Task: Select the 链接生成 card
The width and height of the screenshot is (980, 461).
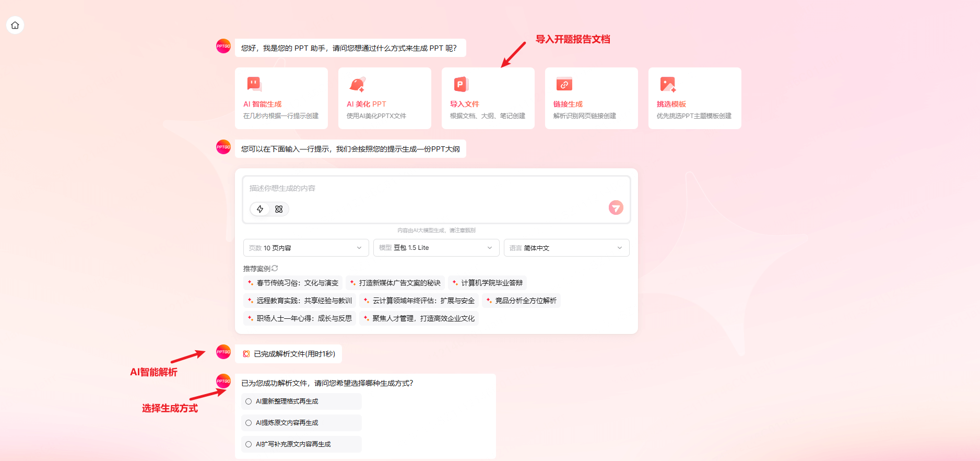Action: [592, 98]
